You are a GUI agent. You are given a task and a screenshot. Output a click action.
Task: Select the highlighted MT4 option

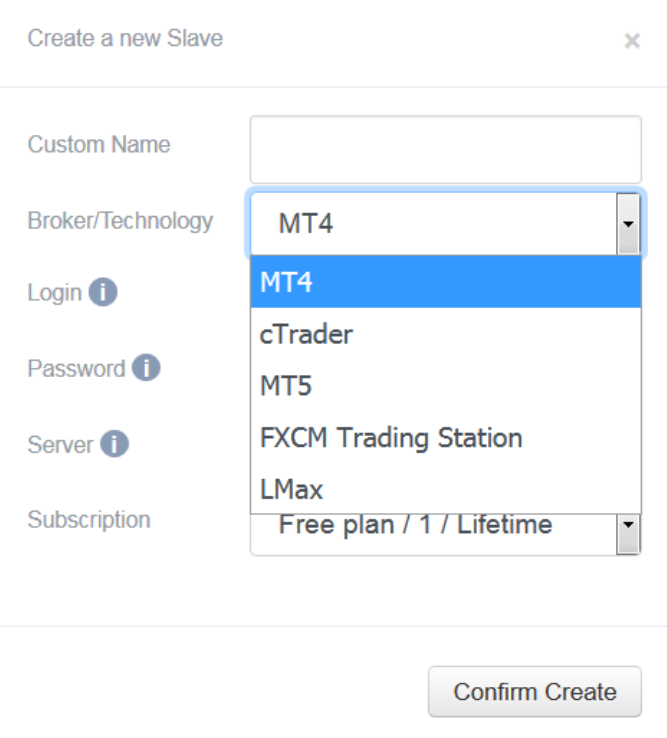click(446, 282)
